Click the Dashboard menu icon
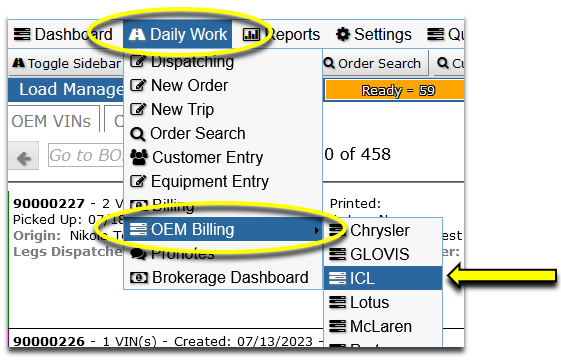 [x=22, y=34]
